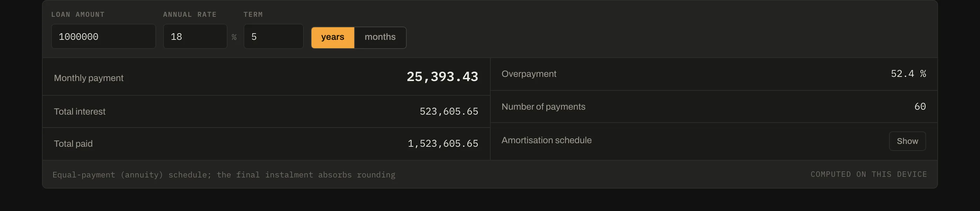Click the Amortisation schedule label

tap(546, 140)
